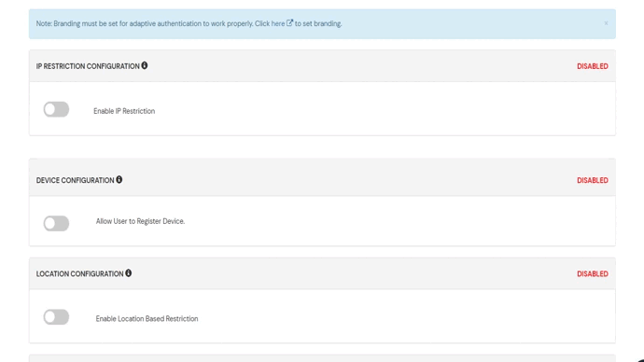
Task: Click the DISABLED status for Location Configuration
Action: [593, 274]
